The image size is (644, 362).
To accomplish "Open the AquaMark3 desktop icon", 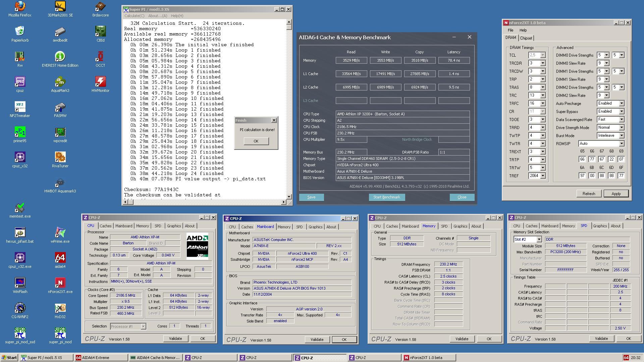I will click(x=60, y=84).
